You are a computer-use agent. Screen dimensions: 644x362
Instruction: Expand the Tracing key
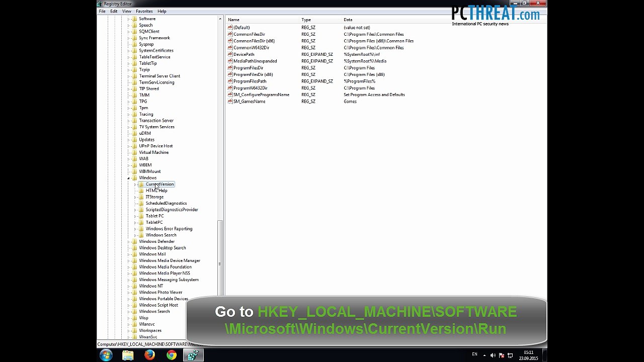[x=129, y=115]
